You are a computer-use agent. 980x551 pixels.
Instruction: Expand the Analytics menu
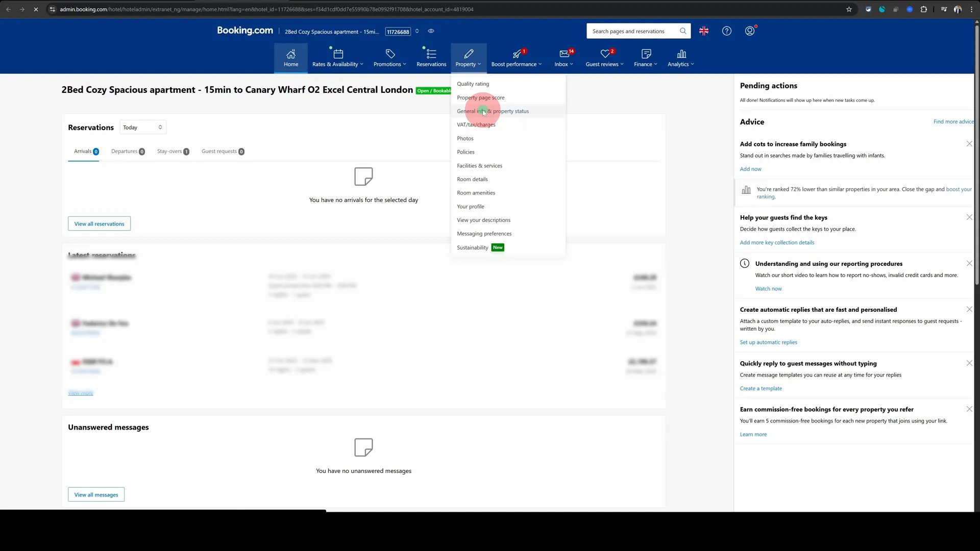coord(693,64)
